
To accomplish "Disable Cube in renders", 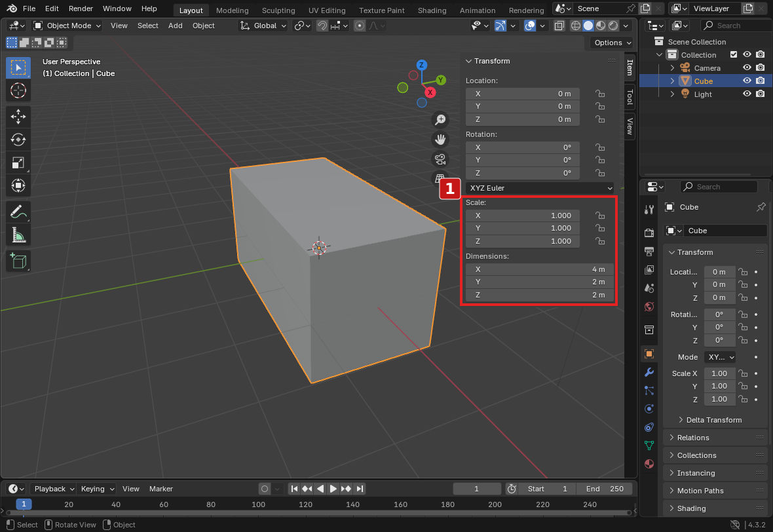I will (x=760, y=81).
